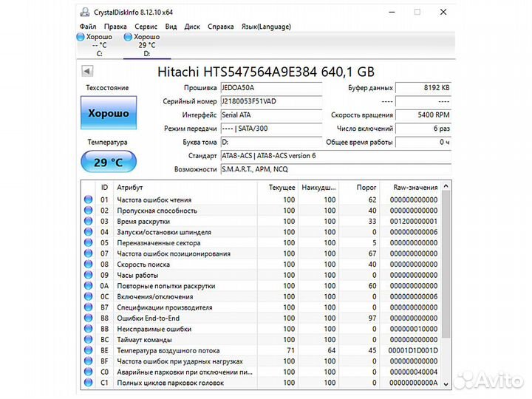Select the Частота ошибок чтения row text
The image size is (532, 399).
[154, 199]
